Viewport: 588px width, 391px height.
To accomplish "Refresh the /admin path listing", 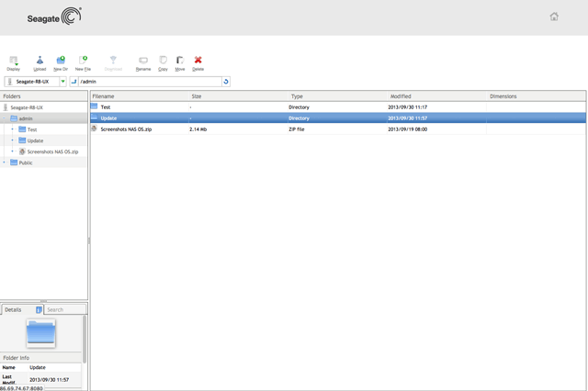I will [226, 82].
